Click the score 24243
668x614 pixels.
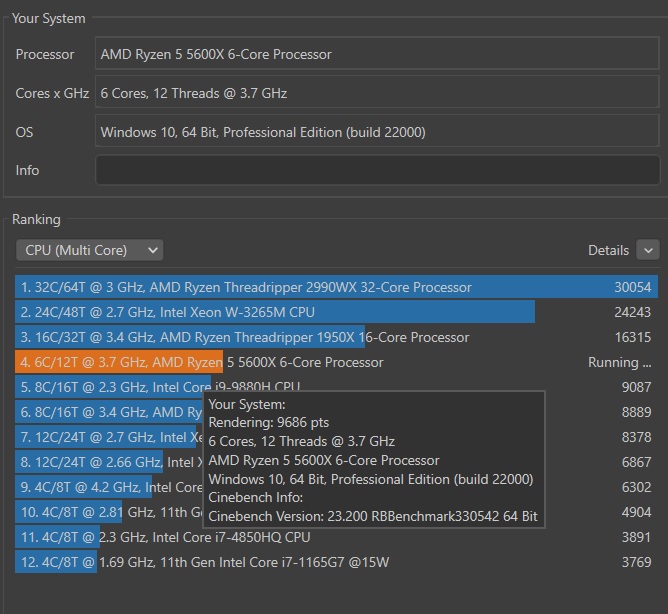pyautogui.click(x=632, y=312)
